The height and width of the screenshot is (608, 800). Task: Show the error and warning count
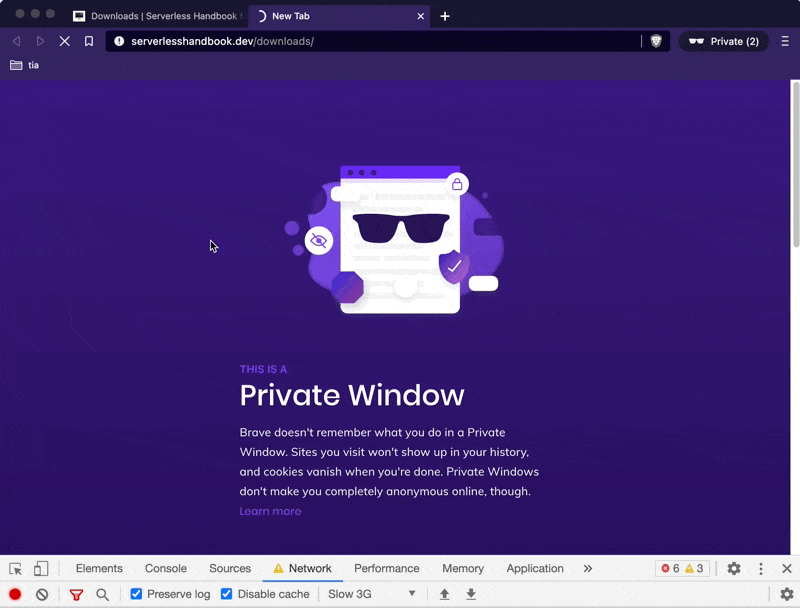[682, 569]
